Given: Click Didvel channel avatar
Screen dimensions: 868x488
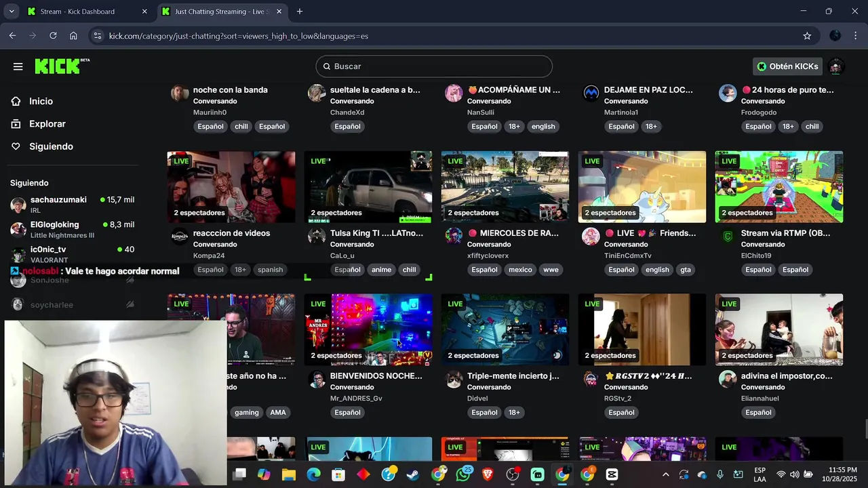Looking at the screenshot, I should click(x=454, y=380).
